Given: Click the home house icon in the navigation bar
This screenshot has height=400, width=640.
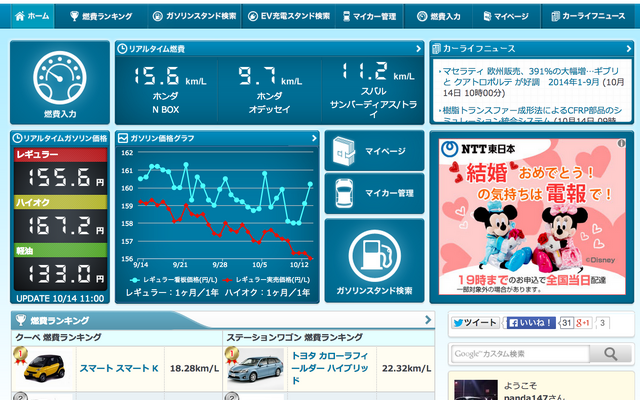Looking at the screenshot, I should pos(20,16).
